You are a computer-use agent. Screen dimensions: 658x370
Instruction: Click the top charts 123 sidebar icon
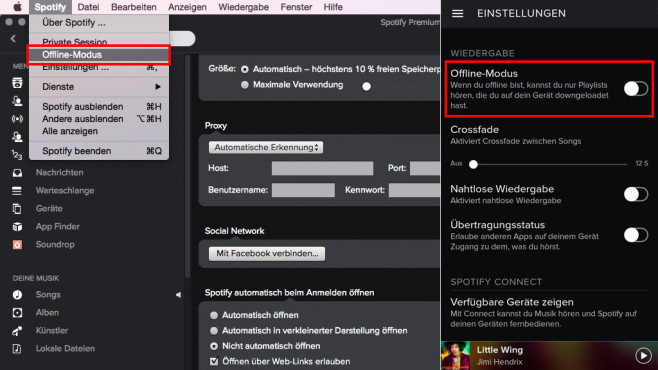17,155
